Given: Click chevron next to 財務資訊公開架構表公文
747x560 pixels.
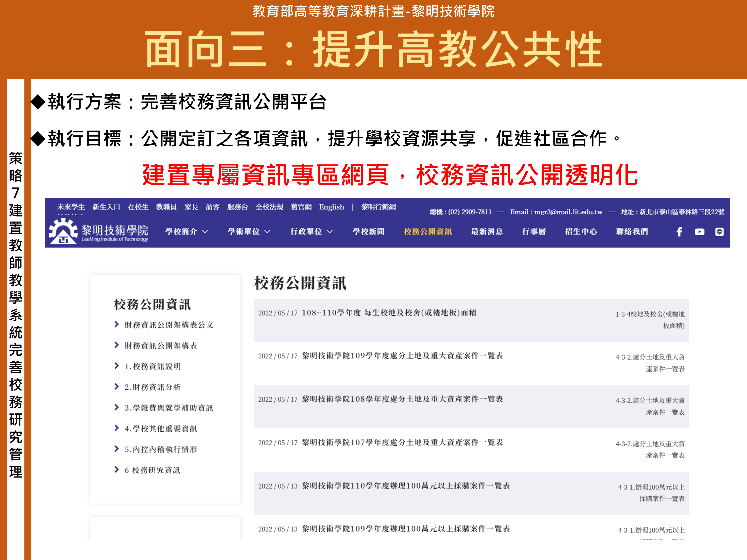Looking at the screenshot, I should pos(117,324).
